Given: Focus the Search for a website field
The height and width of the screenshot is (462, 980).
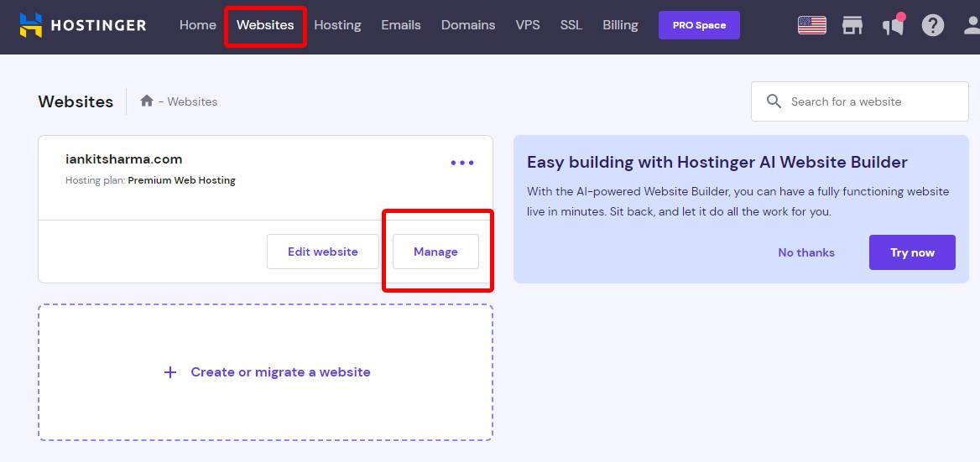Looking at the screenshot, I should click(x=859, y=101).
